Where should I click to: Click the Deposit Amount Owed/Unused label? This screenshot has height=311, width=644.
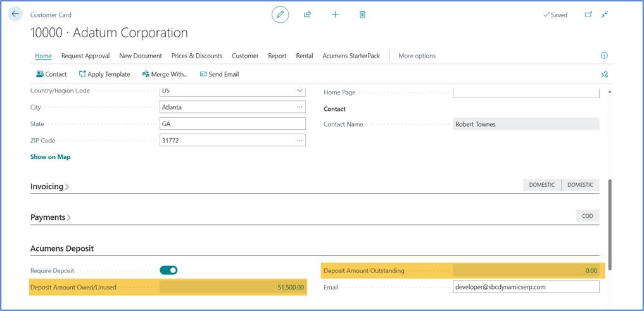tap(73, 288)
